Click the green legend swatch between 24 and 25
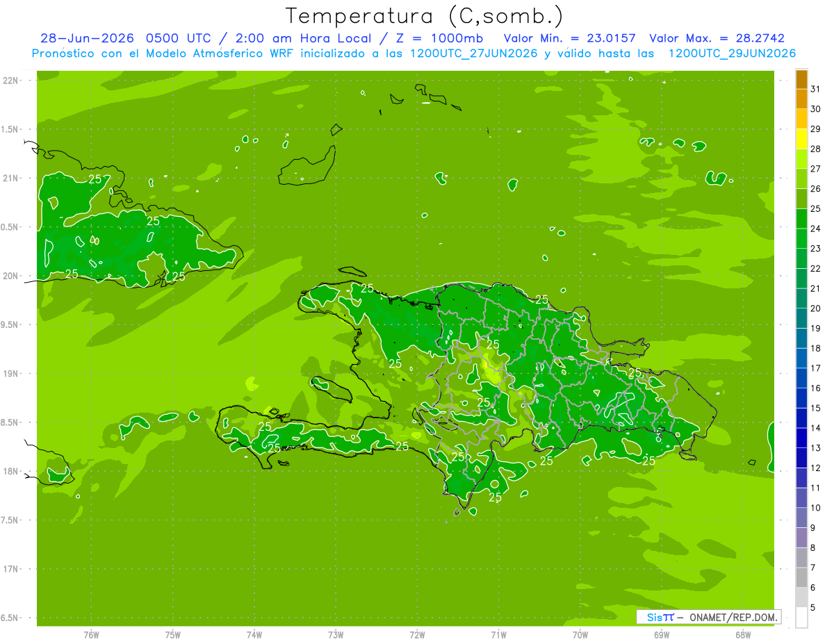Viewport: 834px width, 644px height. 801,218
